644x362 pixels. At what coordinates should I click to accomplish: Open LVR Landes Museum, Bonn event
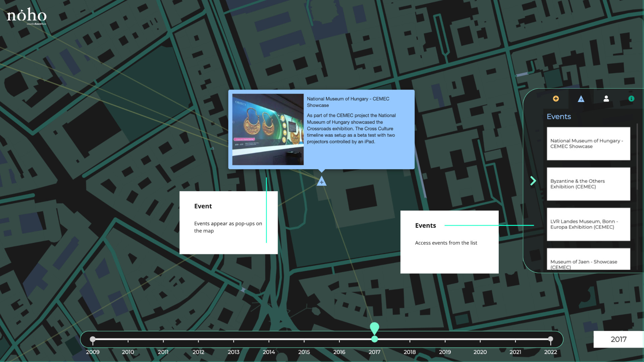(588, 224)
